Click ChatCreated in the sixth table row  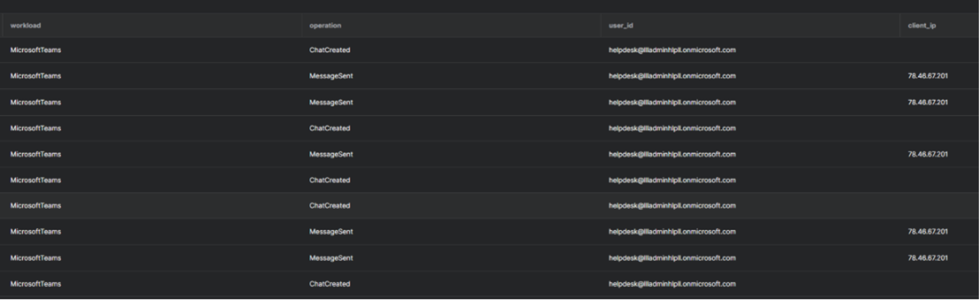329,180
